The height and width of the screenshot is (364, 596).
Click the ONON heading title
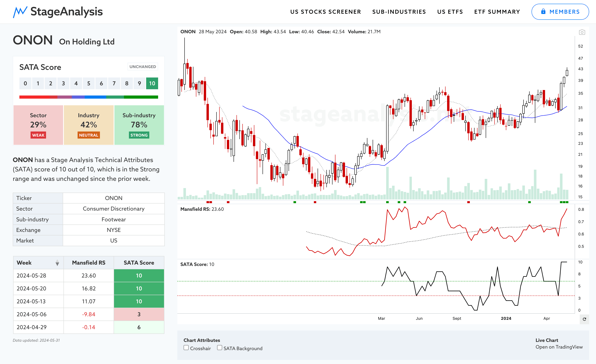(x=33, y=40)
